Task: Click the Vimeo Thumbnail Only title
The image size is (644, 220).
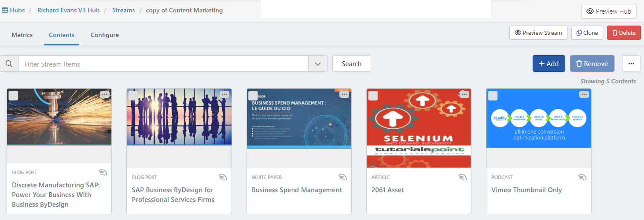Action: (x=526, y=190)
